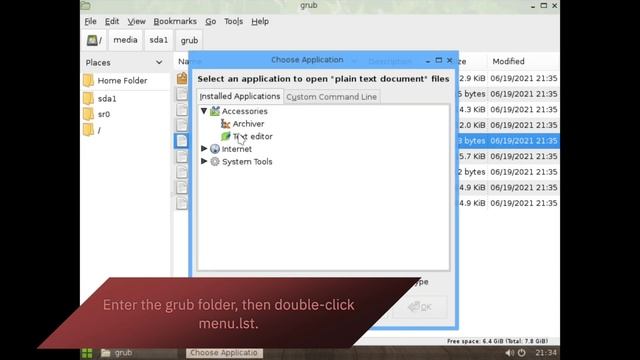Image resolution: width=640 pixels, height=360 pixels.
Task: Select the row with size 5.7 KiB
Action: [x=366, y=156]
